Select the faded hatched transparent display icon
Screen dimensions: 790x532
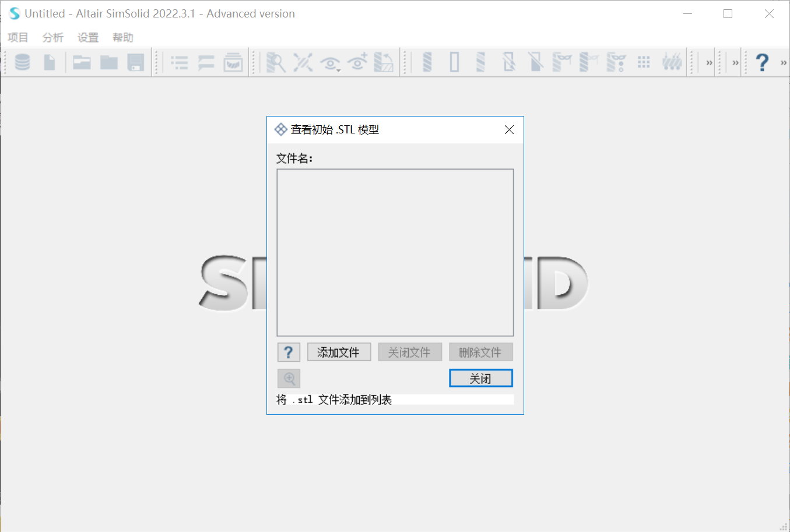(481, 62)
